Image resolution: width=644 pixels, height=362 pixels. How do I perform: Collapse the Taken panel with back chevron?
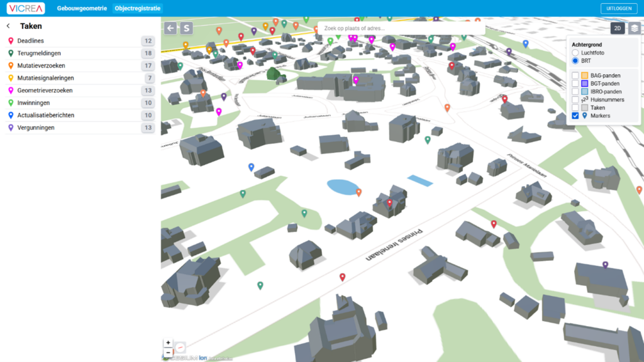tap(8, 26)
